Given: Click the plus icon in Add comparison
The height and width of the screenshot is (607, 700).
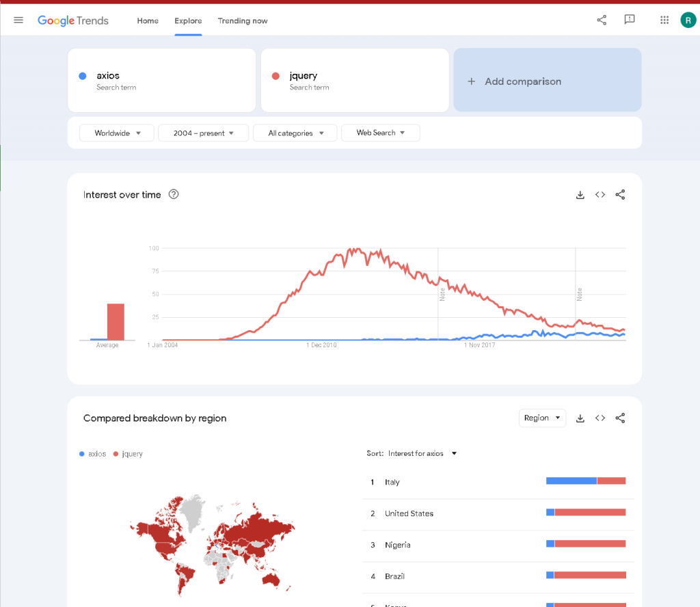Looking at the screenshot, I should point(471,81).
